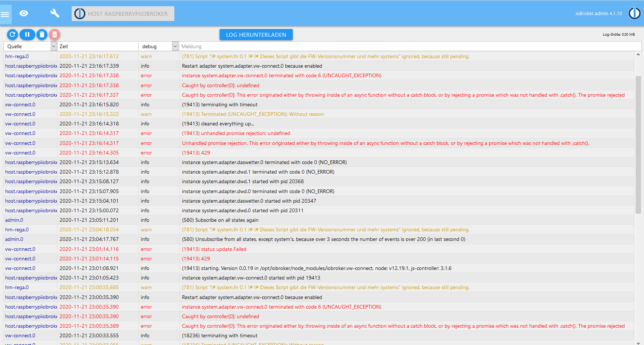Click time 2020-11-21 23:15:04.101
644x345 pixels.
[x=89, y=201]
